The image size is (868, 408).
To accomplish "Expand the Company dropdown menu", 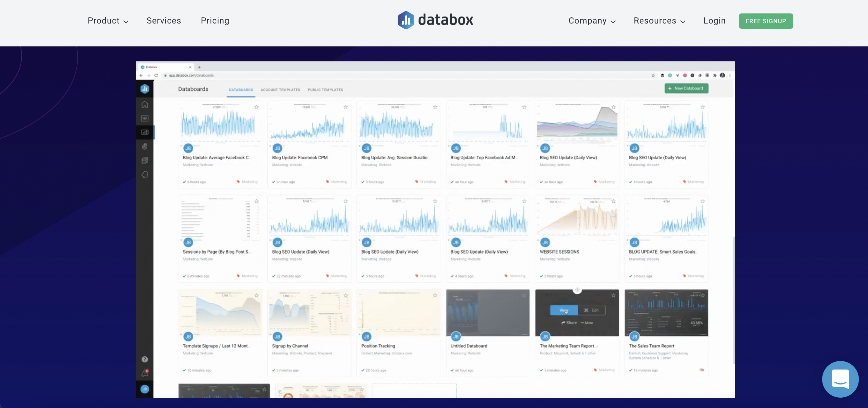I will 592,21.
